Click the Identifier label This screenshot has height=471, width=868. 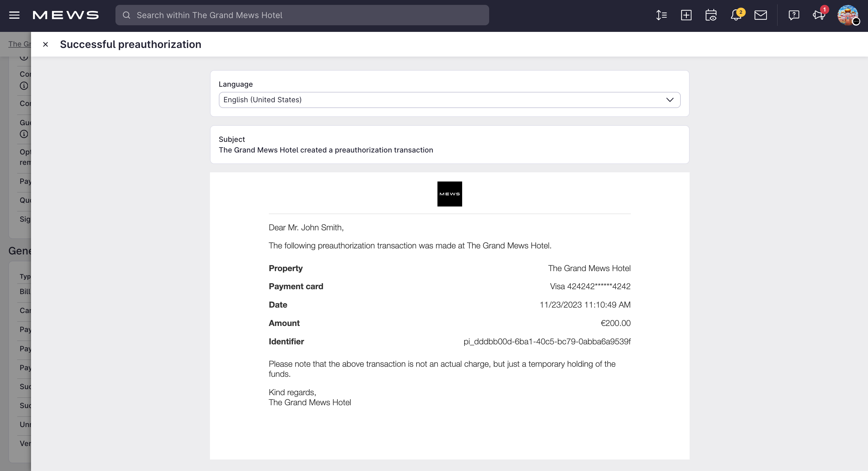pyautogui.click(x=286, y=342)
